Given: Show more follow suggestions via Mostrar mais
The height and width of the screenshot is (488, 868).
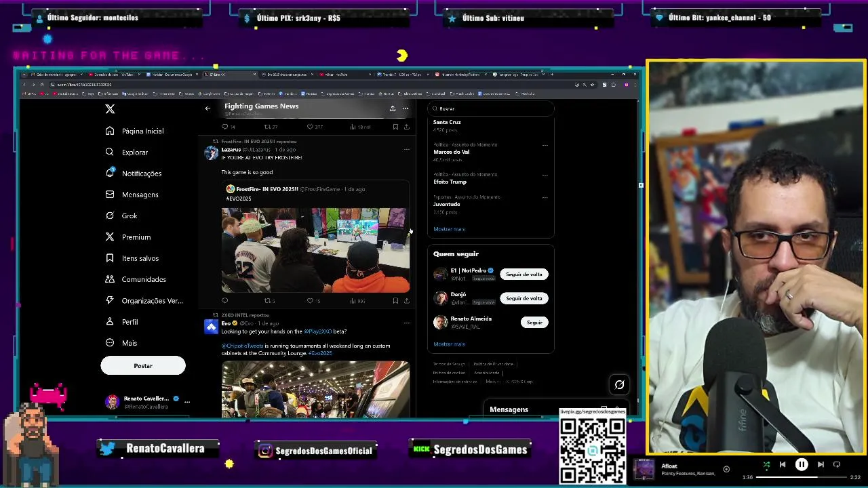Looking at the screenshot, I should pos(449,344).
